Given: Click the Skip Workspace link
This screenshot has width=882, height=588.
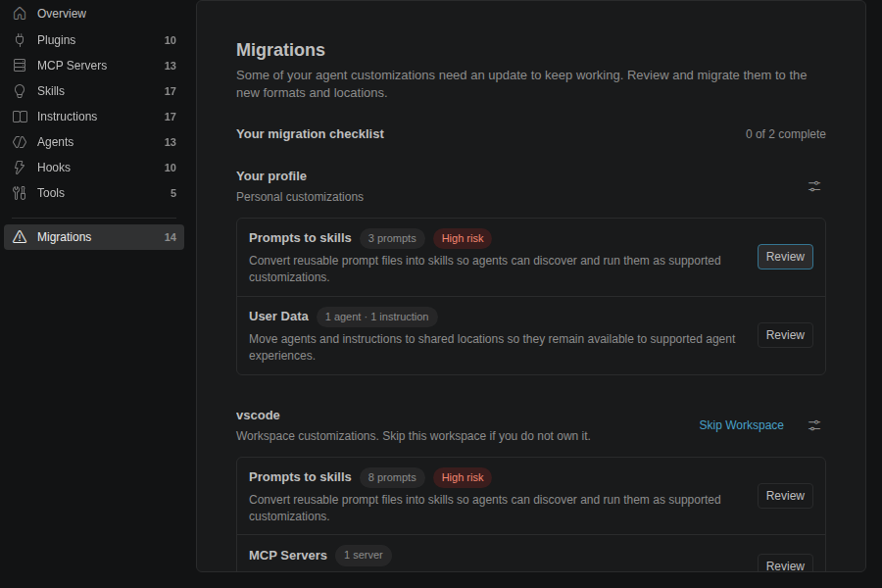Looking at the screenshot, I should [x=741, y=425].
